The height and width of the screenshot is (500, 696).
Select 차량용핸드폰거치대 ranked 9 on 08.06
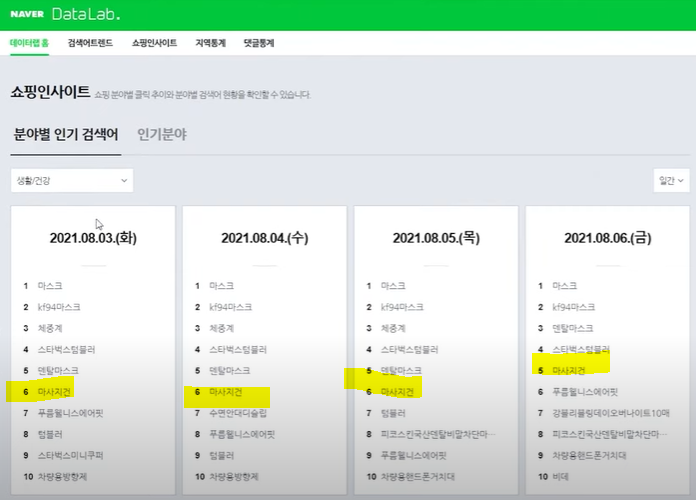589,456
